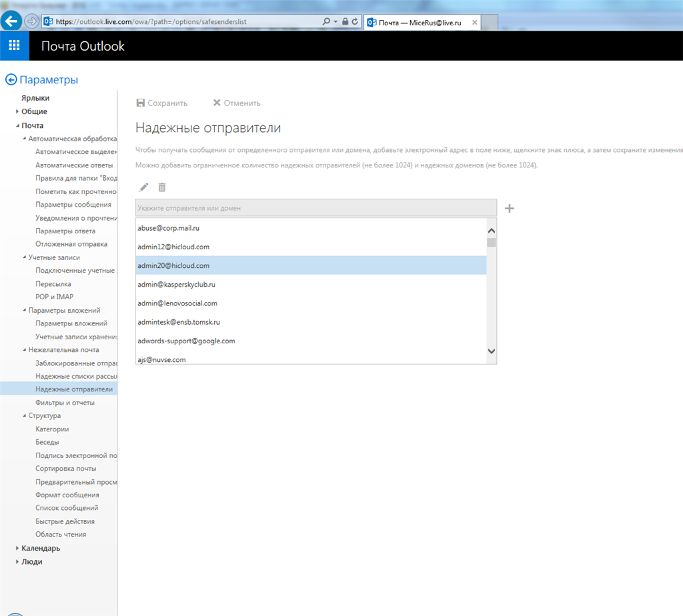683x616 pixels.
Task: Select admin12@hicloud.com in the list
Action: pos(311,247)
